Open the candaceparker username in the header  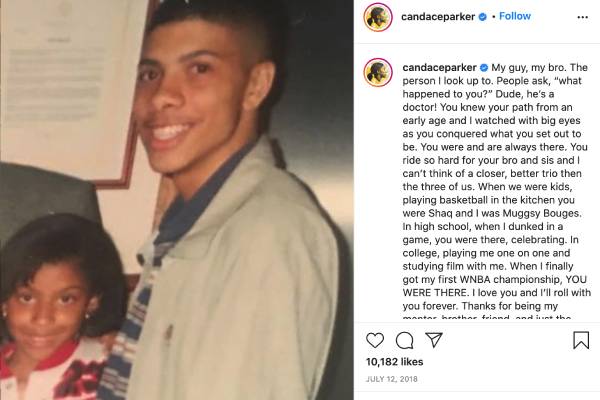click(x=438, y=16)
